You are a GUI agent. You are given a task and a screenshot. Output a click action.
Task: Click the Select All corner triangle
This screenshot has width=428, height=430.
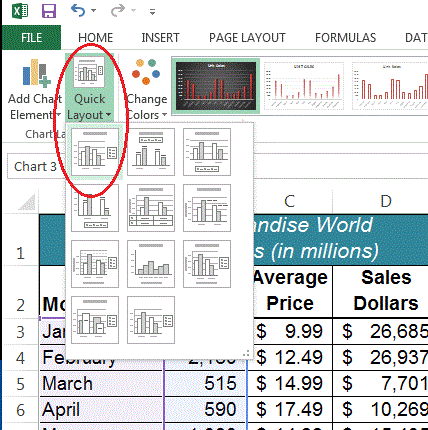click(x=27, y=202)
